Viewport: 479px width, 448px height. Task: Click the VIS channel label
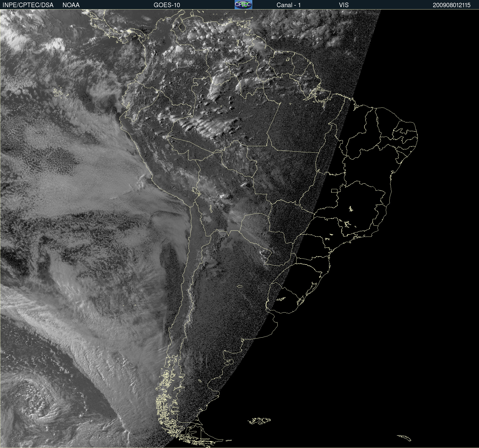point(344,5)
